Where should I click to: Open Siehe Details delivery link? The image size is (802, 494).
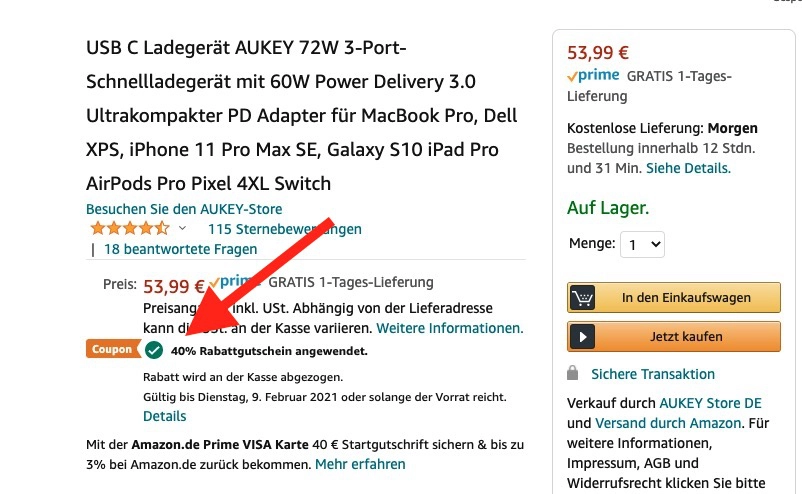(688, 168)
